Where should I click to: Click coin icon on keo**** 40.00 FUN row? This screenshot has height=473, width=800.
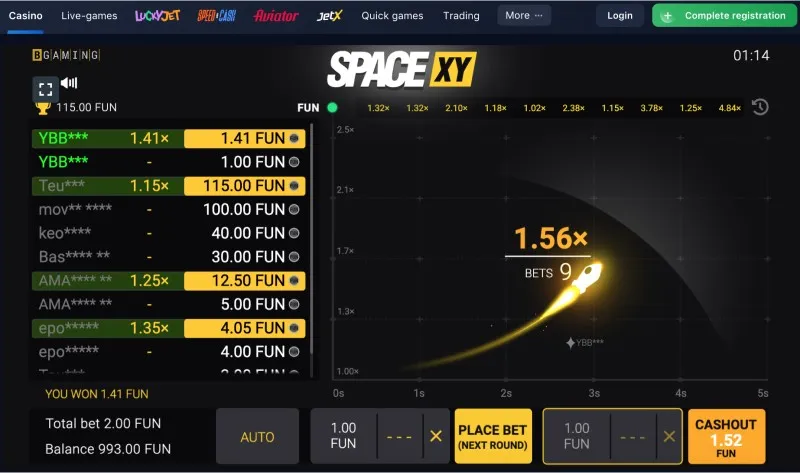(x=294, y=233)
